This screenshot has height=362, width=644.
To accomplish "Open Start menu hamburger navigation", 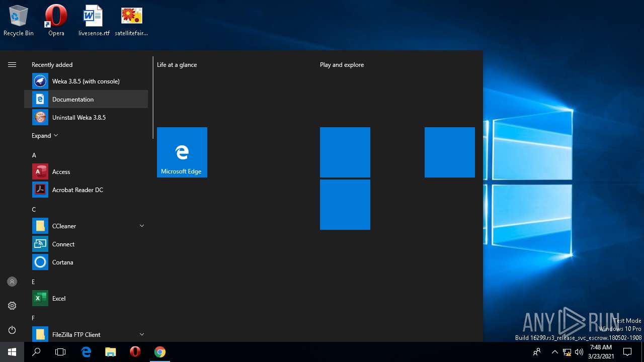I will click(x=12, y=64).
